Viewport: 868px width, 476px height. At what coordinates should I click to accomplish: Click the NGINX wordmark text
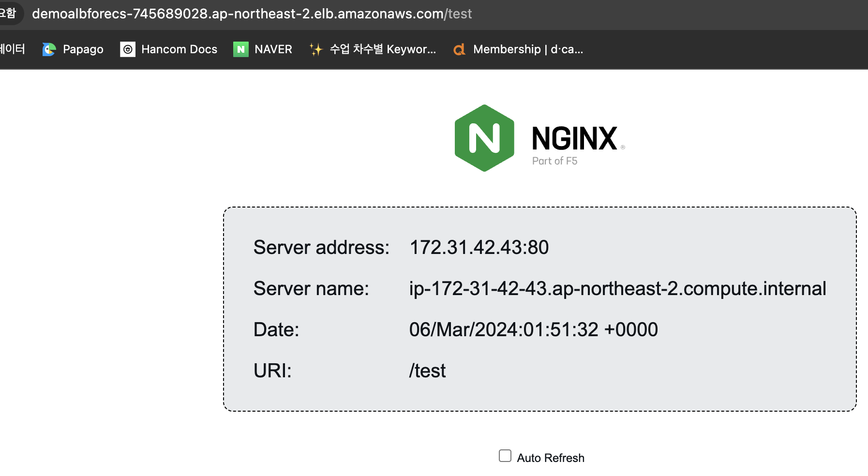(574, 139)
